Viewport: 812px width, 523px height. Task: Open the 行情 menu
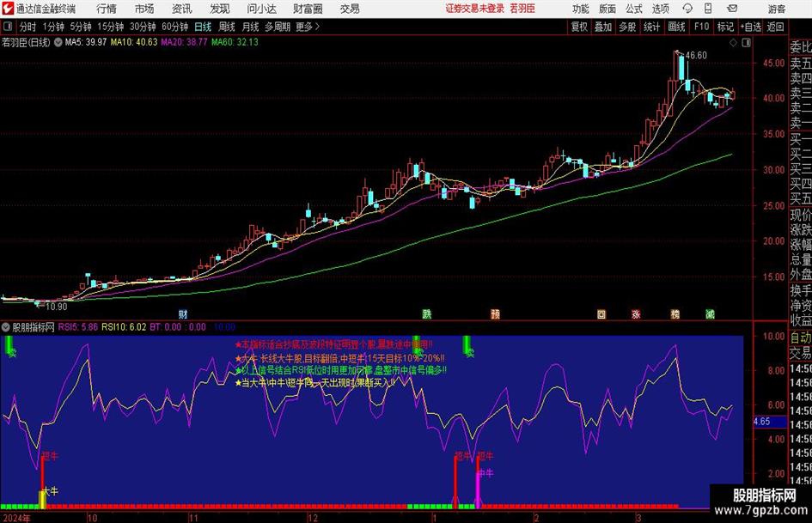107,9
